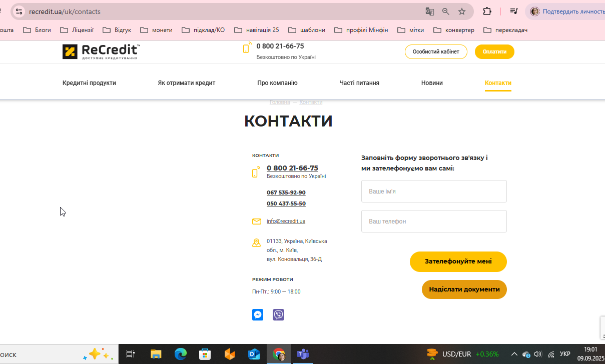Click the info@recredit.ua email link

coord(286,221)
